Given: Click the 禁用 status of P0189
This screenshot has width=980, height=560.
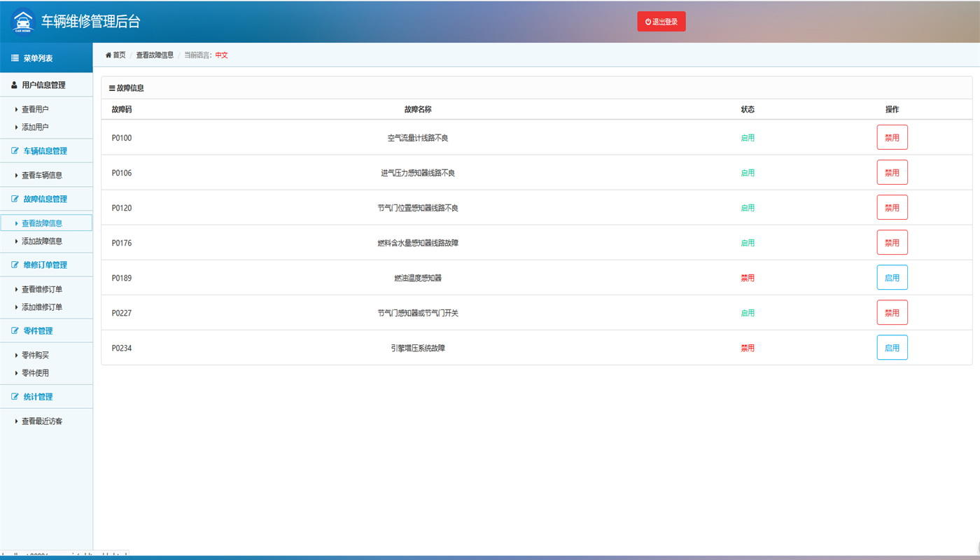Looking at the screenshot, I should click(748, 278).
